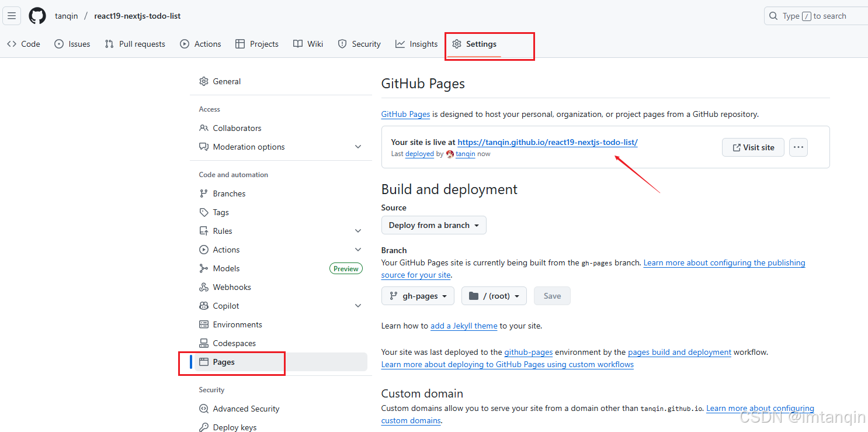Open the hamburger navigation menu
This screenshot has width=868, height=432.
point(12,16)
